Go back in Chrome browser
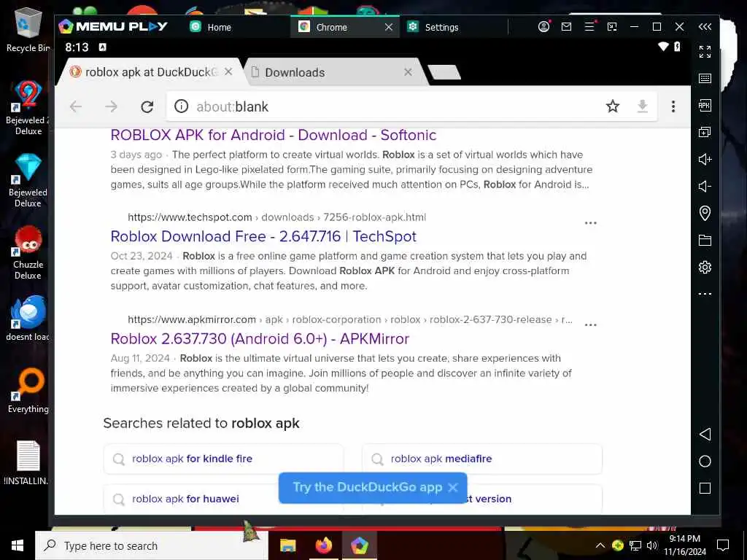Screen dimensions: 747x560 (76, 106)
